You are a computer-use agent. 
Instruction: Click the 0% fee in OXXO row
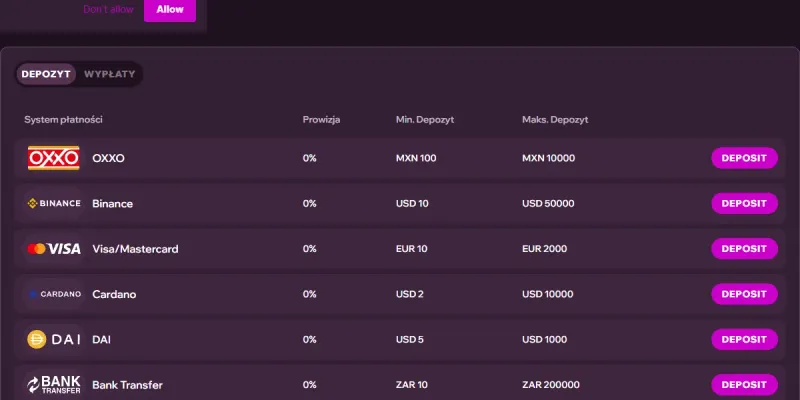click(309, 158)
